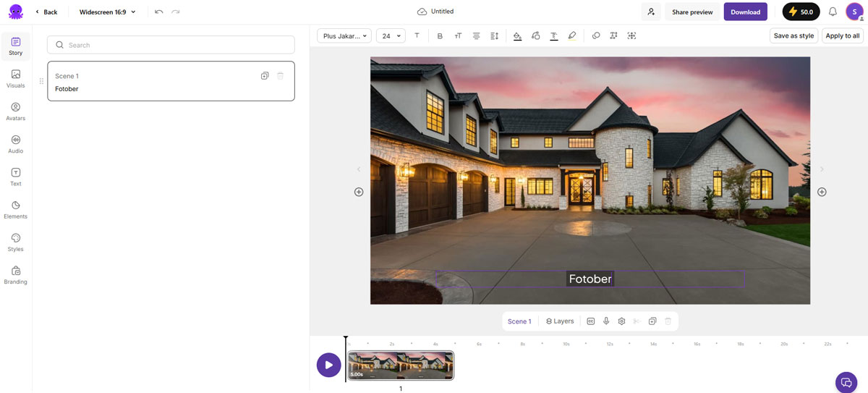Expand the Widescreen 16:9 aspect ratio menu

(x=107, y=12)
